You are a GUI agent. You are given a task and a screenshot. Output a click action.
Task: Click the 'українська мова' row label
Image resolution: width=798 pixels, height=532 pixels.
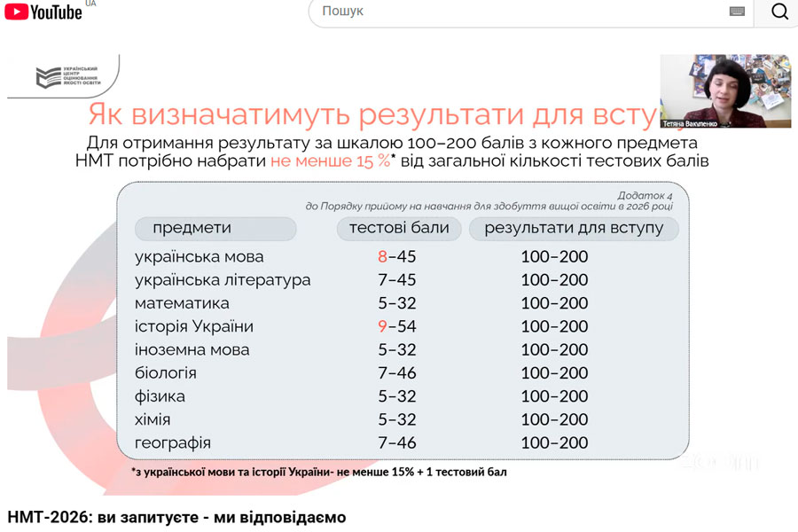(199, 256)
